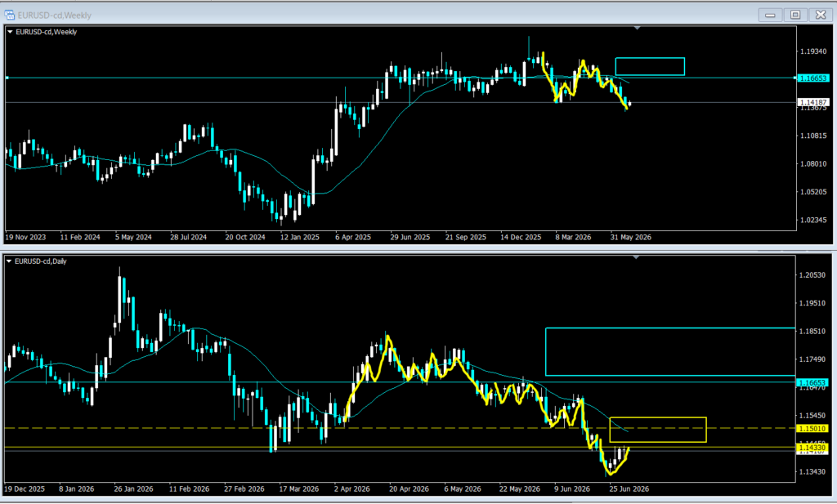Click the 1.19510 level on the Daily price scale
This screenshot has height=504, width=837.
click(x=812, y=303)
